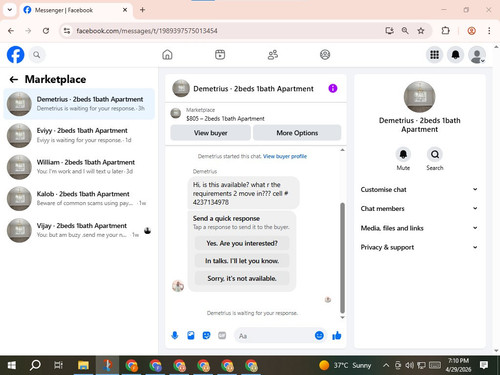Open the Windows Start menu
500x375 pixels.
pyautogui.click(x=12, y=365)
